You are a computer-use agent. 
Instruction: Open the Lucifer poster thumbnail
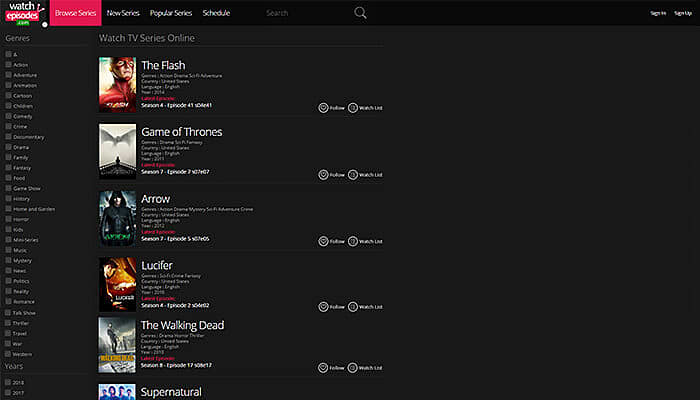point(117,284)
